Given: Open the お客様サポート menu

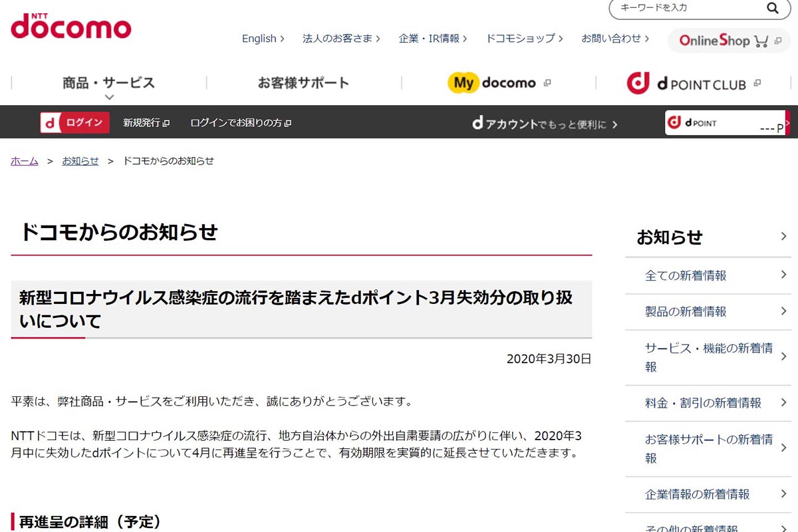Looking at the screenshot, I should (x=303, y=83).
